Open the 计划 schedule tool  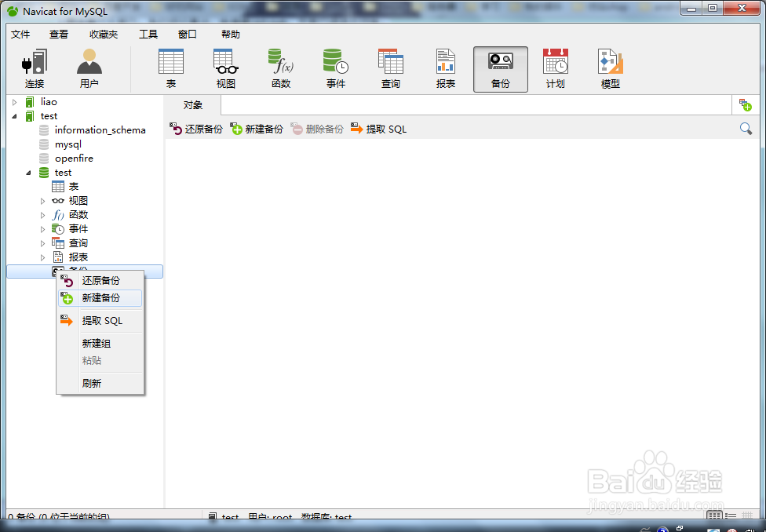pos(556,69)
